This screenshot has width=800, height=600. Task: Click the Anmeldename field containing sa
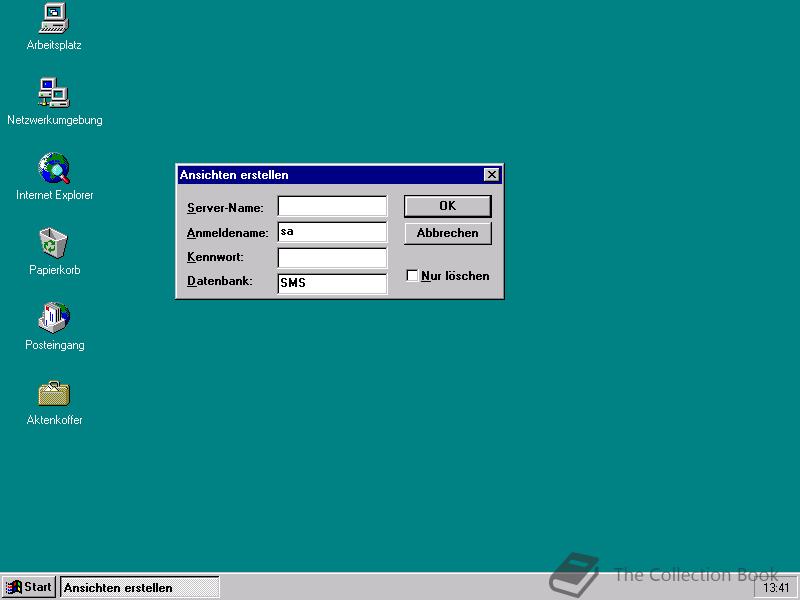(332, 232)
